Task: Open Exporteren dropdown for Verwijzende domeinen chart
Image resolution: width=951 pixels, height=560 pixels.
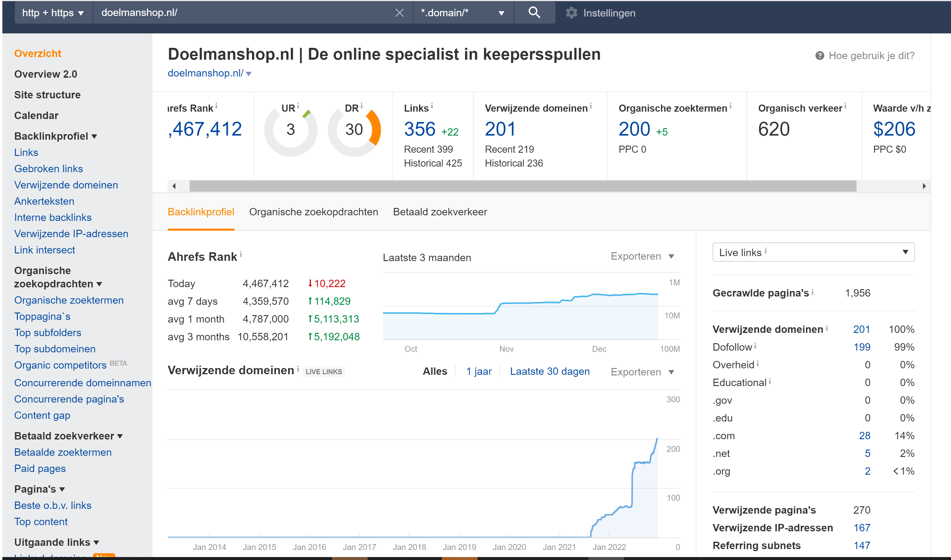Action: point(642,372)
